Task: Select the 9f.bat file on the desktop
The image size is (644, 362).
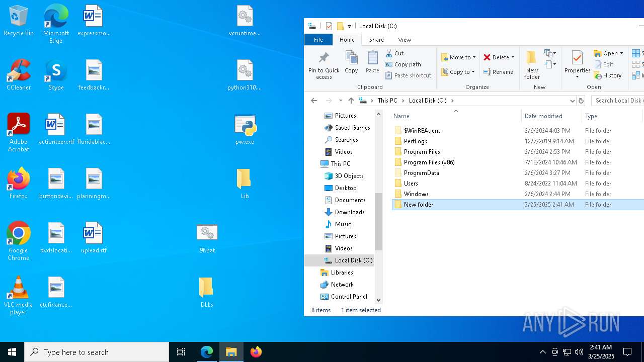Action: [207, 238]
